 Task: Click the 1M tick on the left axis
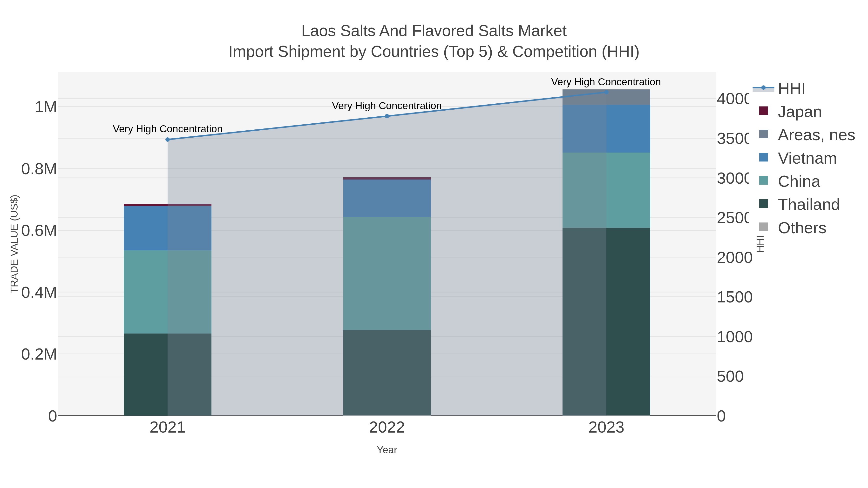pyautogui.click(x=46, y=107)
